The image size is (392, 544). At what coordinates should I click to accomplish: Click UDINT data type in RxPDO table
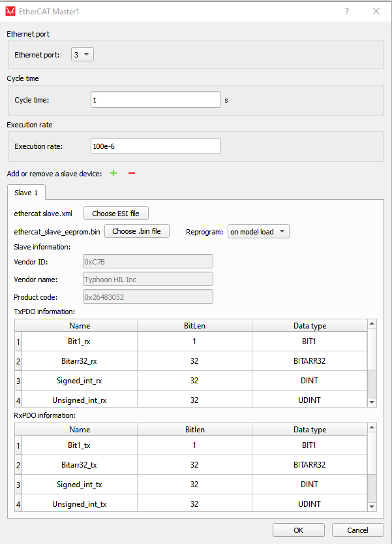[x=310, y=503]
